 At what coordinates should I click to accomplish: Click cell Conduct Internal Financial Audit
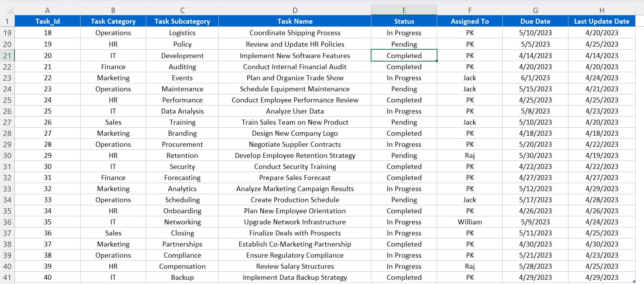click(295, 67)
